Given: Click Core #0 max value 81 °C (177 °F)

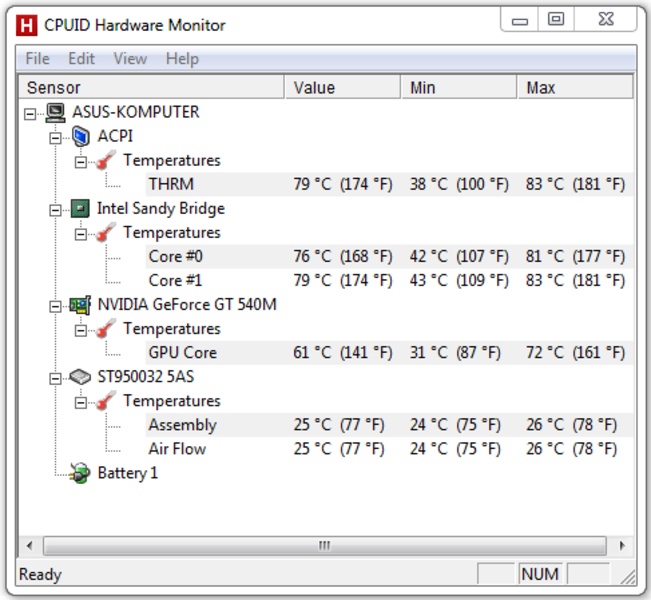Looking at the screenshot, I should 575,257.
